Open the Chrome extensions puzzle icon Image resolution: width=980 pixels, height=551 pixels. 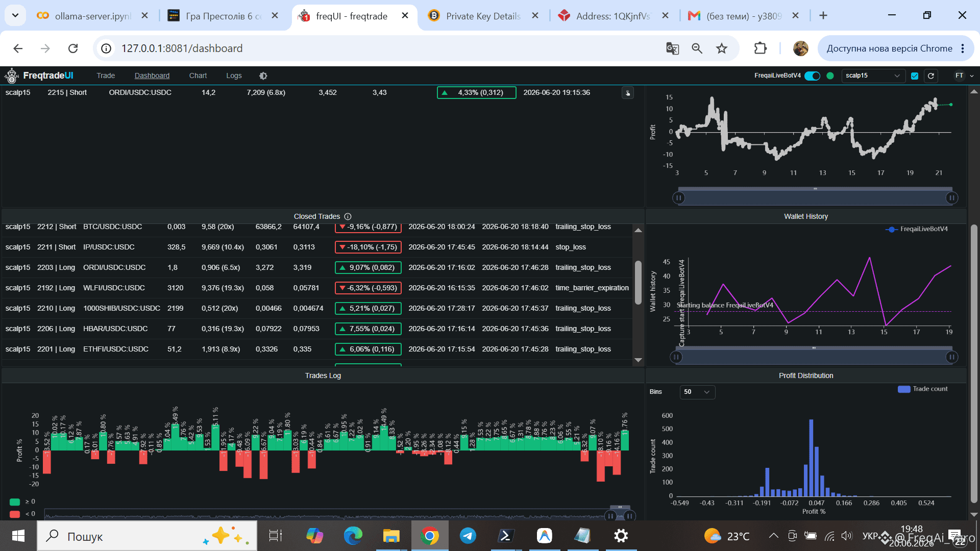(x=760, y=48)
